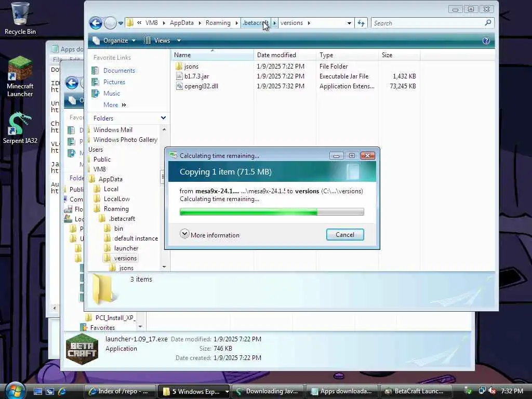Click the Windows Start orb
Viewport: 532px width, 399px height.
(15, 390)
